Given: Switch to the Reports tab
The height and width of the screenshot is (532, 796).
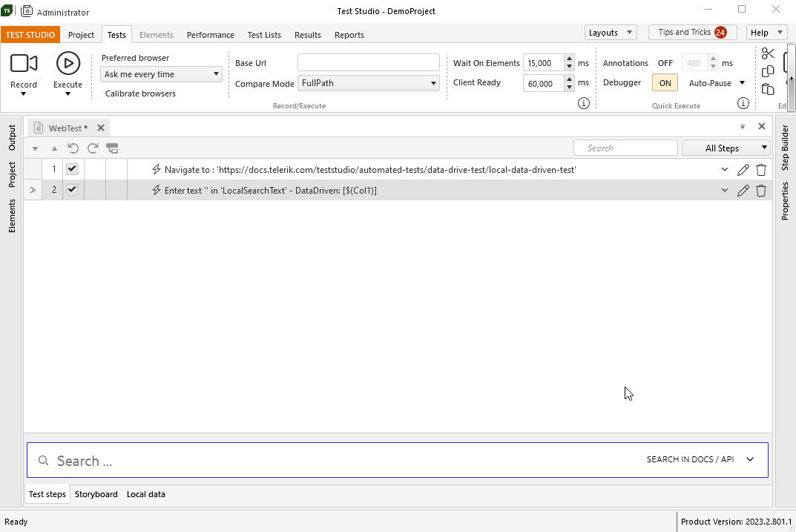Looking at the screenshot, I should click(x=349, y=35).
